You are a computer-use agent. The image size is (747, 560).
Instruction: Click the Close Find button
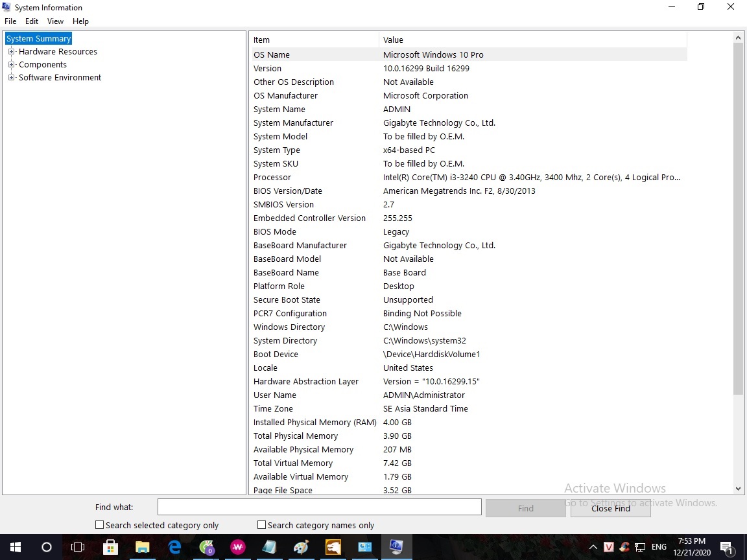pos(610,508)
